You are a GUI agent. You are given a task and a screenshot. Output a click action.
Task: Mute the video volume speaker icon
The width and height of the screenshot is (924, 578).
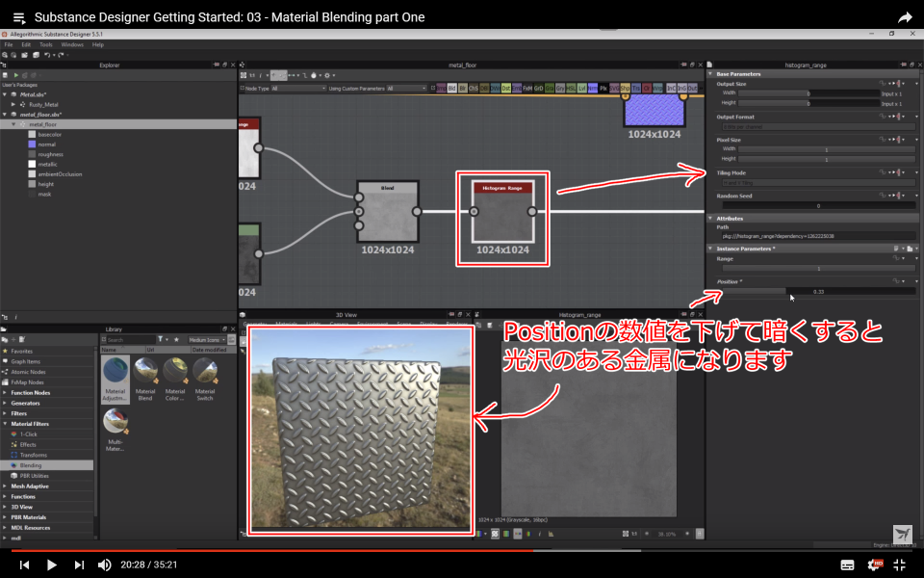(x=104, y=565)
